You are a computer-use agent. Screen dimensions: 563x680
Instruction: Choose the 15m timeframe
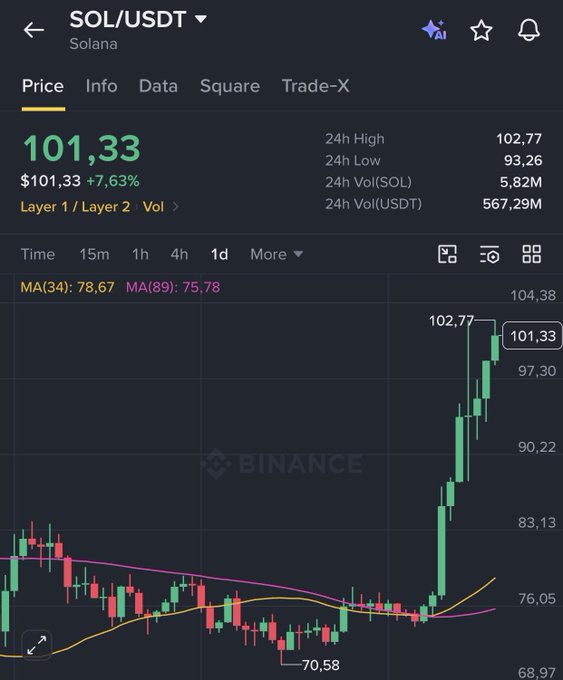click(94, 254)
